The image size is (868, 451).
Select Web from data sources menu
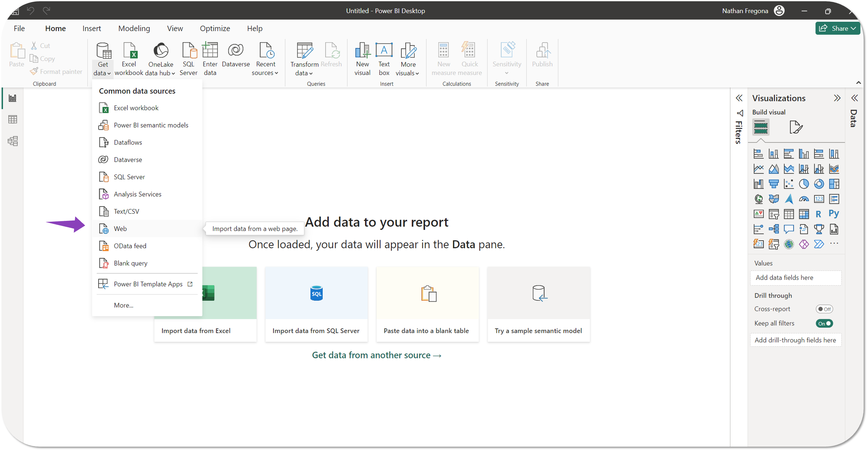click(120, 229)
